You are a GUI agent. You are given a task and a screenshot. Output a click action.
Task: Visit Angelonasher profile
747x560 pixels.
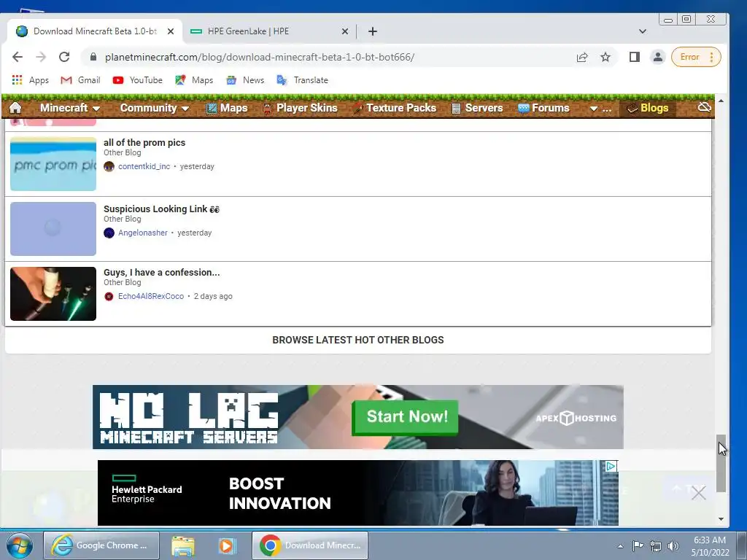pos(143,233)
